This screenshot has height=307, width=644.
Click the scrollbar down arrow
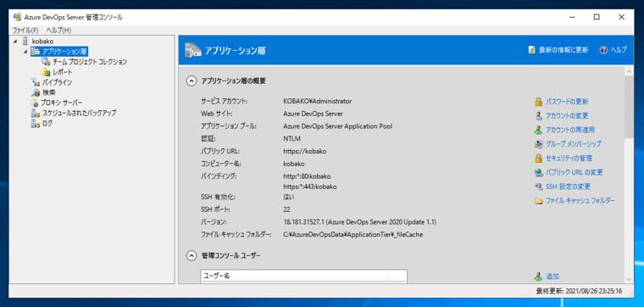pyautogui.click(x=629, y=279)
